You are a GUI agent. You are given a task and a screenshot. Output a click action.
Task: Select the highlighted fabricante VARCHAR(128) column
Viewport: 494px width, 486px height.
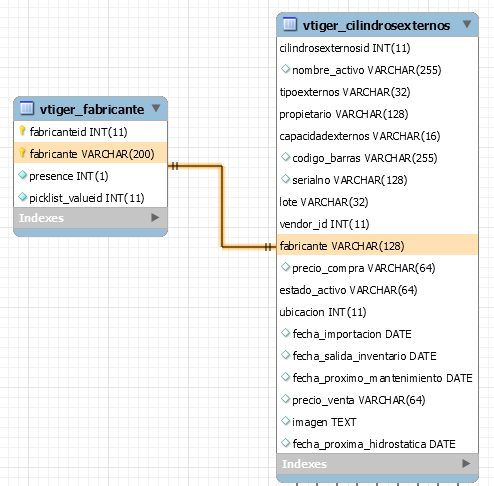pyautogui.click(x=377, y=246)
